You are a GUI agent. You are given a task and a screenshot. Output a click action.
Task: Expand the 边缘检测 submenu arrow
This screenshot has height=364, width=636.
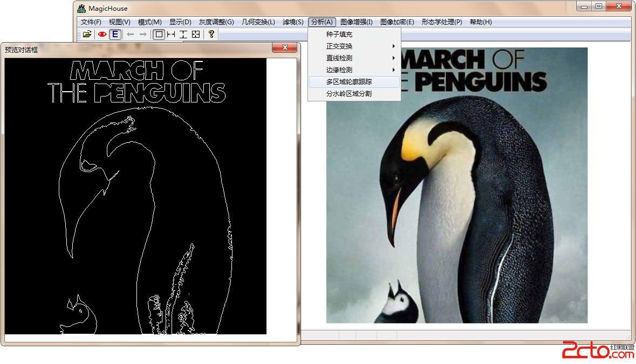tap(393, 70)
